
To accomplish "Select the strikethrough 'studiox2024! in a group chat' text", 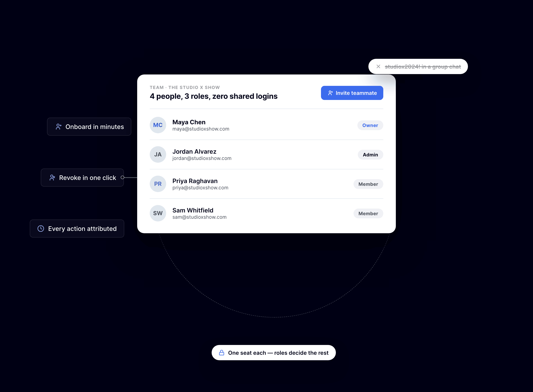I will coord(422,67).
